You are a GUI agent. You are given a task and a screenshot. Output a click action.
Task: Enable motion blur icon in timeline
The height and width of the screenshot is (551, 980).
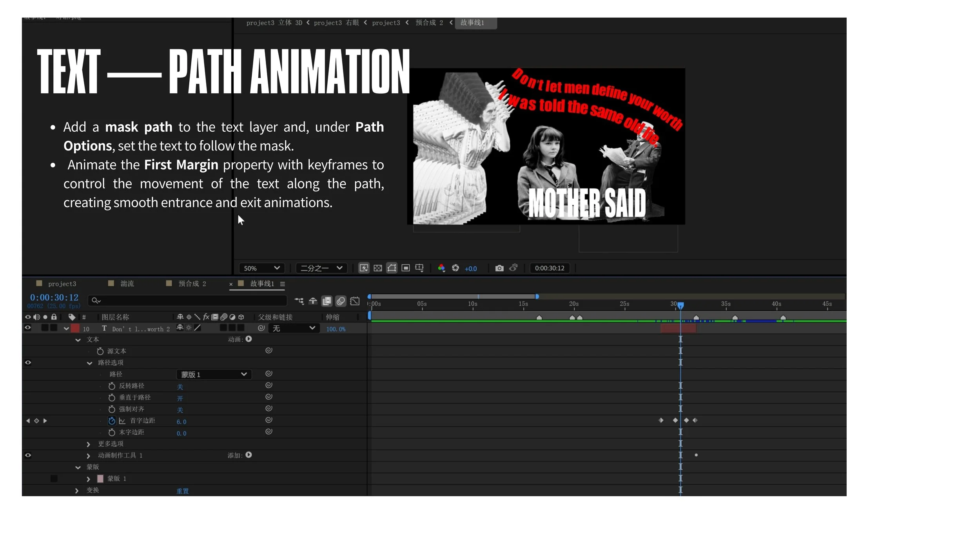(341, 301)
